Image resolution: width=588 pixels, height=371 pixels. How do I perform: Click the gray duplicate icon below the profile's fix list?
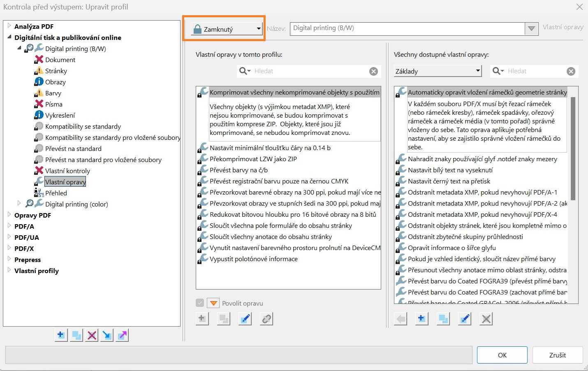pos(223,319)
